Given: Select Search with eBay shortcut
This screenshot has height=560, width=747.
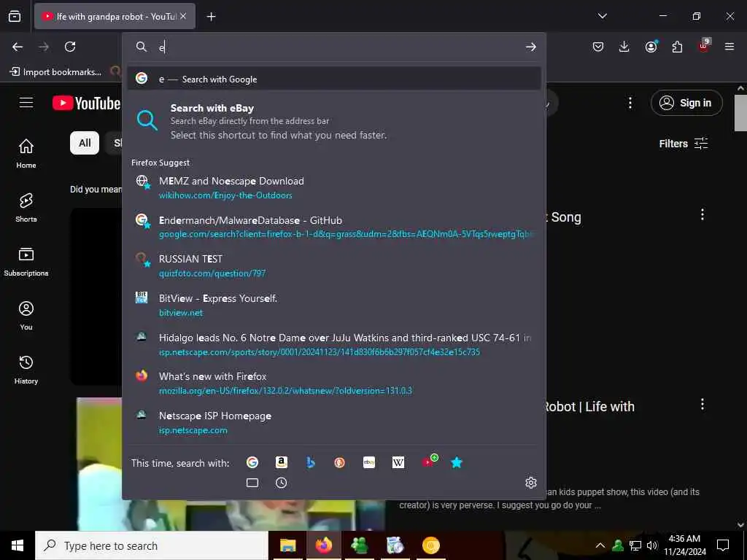Looking at the screenshot, I should click(334, 121).
